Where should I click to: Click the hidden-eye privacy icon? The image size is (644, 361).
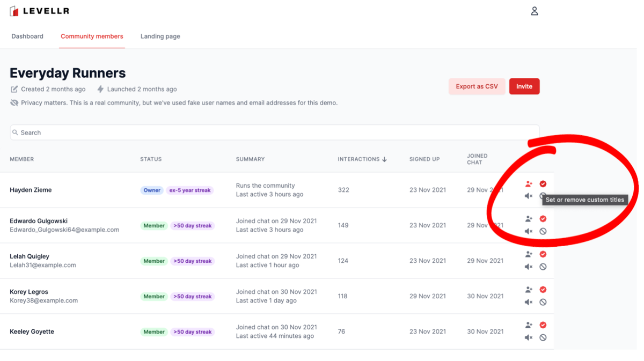click(x=14, y=102)
